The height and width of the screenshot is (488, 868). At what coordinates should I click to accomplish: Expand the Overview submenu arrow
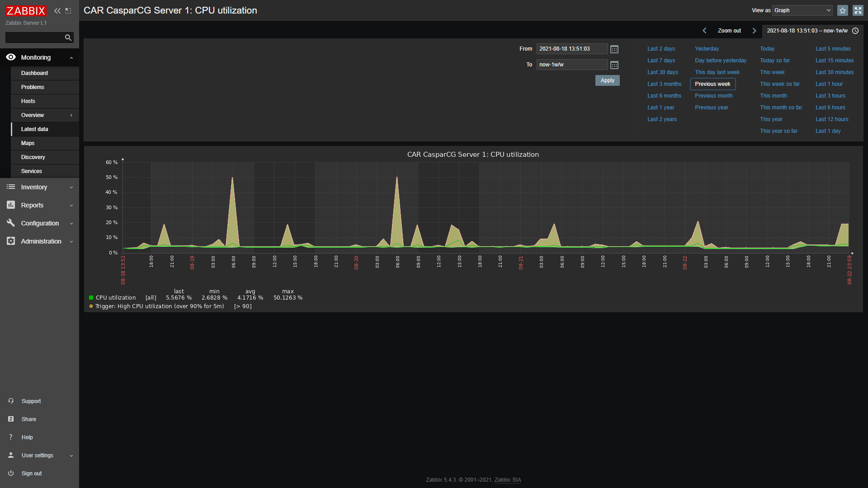click(71, 115)
